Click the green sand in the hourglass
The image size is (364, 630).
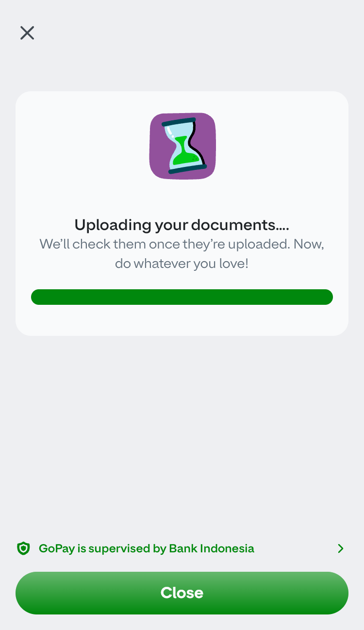click(185, 152)
